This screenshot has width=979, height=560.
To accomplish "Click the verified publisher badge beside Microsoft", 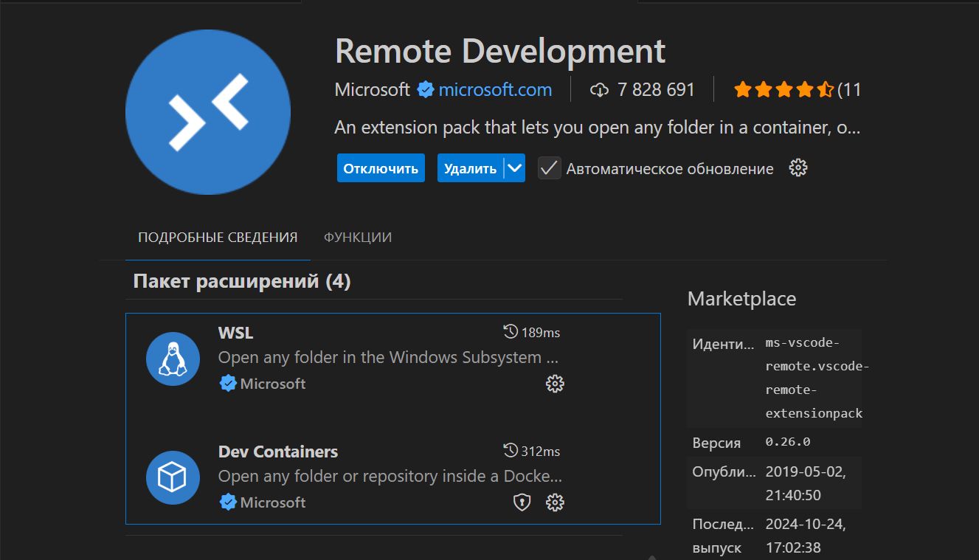I will (x=426, y=90).
